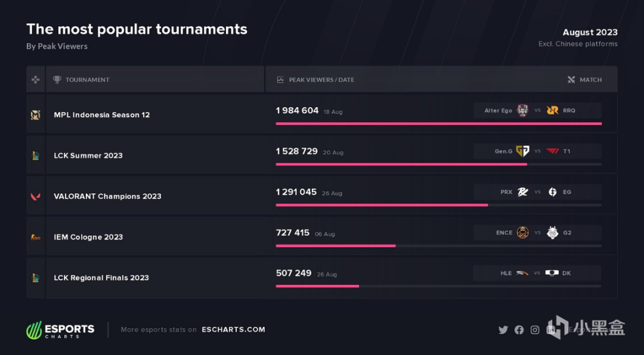Click the T1 team logo
The height and width of the screenshot is (355, 644).
point(552,151)
